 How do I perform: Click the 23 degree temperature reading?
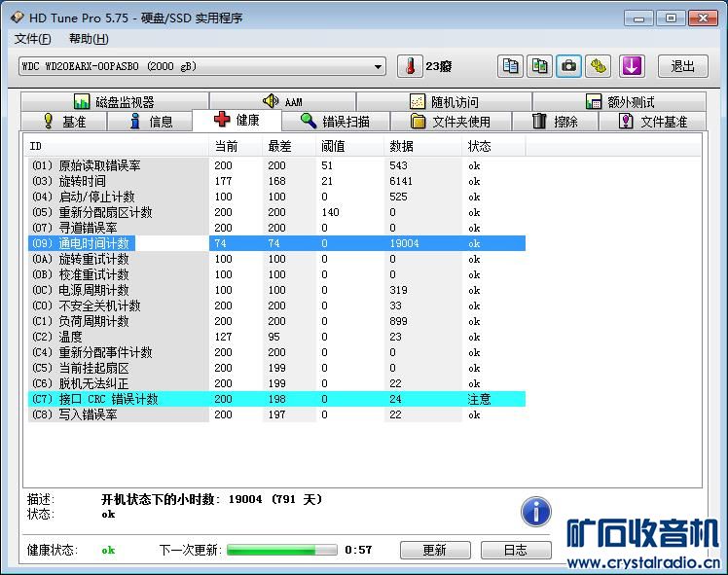439,66
